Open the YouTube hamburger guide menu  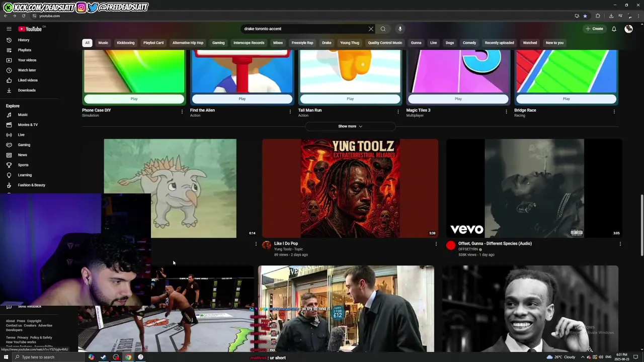(9, 29)
